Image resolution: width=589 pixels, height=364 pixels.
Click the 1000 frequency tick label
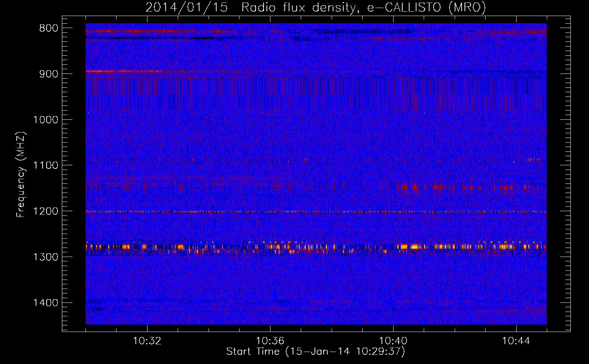[x=46, y=120]
